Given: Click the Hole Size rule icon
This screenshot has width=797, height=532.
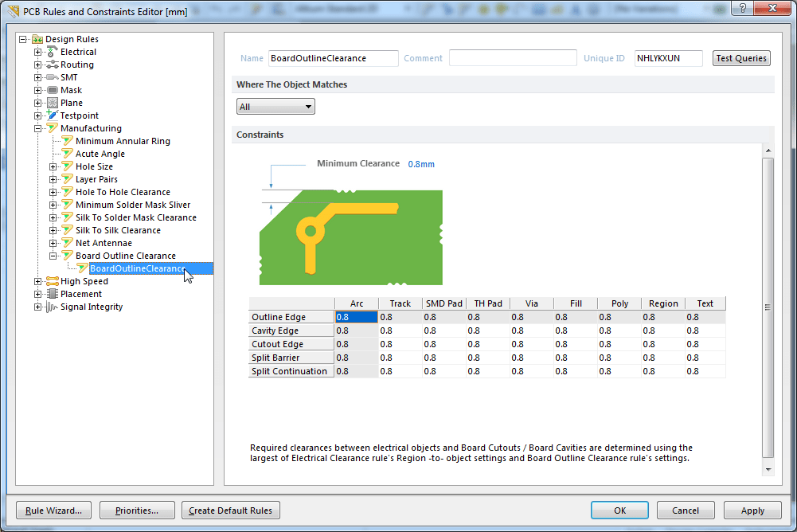Looking at the screenshot, I should coord(67,166).
